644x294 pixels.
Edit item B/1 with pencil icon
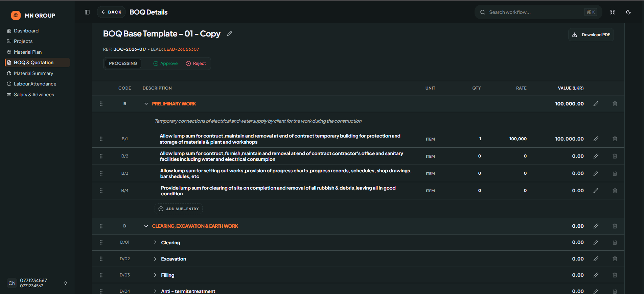596,139
